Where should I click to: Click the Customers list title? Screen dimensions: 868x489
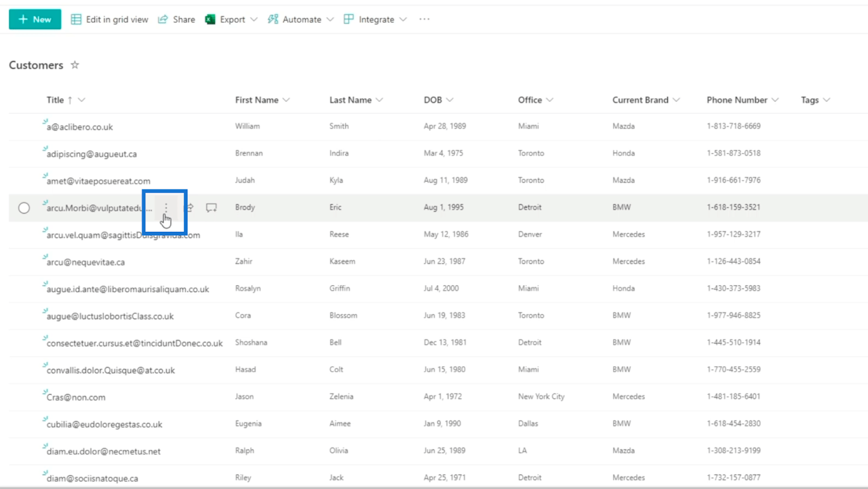pyautogui.click(x=36, y=65)
